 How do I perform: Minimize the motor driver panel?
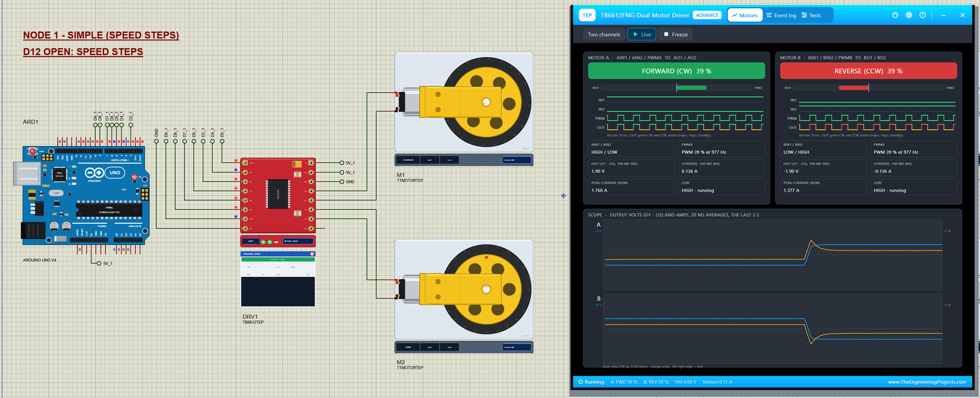[x=944, y=15]
